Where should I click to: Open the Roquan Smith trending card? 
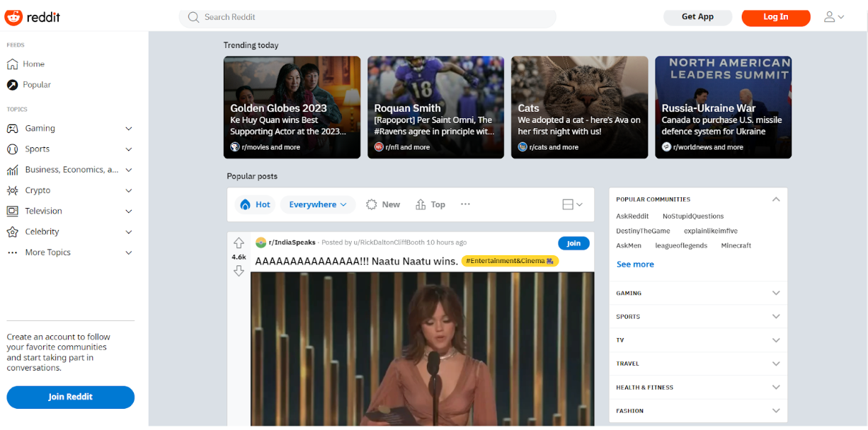coord(435,107)
